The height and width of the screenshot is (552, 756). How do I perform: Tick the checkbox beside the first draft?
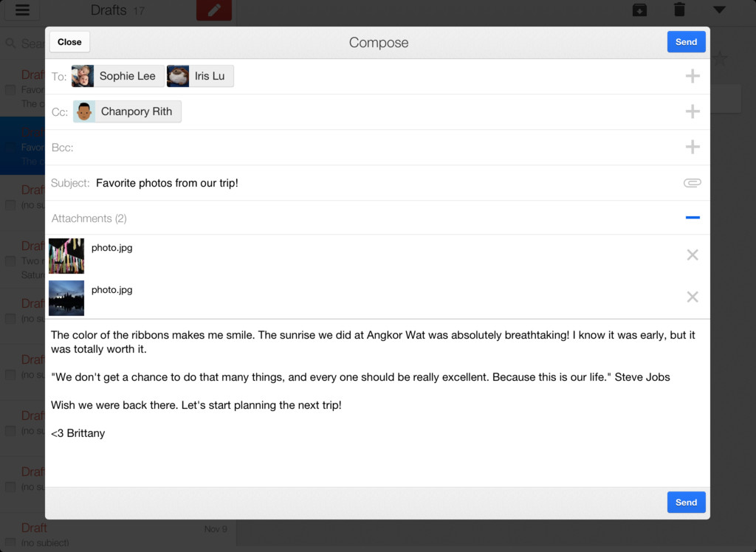pos(10,90)
